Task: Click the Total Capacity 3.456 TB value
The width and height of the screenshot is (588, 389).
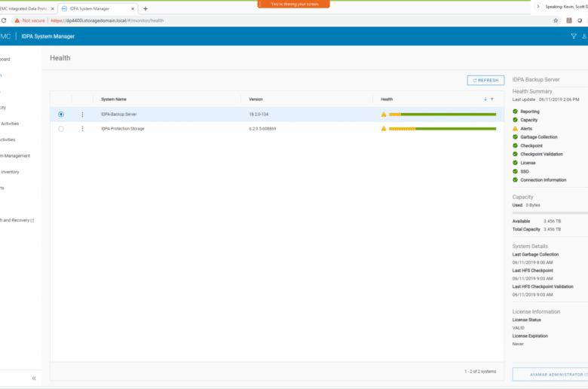Action: tap(552, 229)
